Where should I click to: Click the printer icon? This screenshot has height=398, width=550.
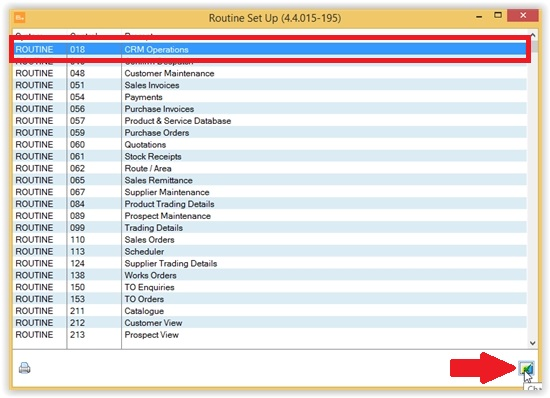tap(25, 368)
